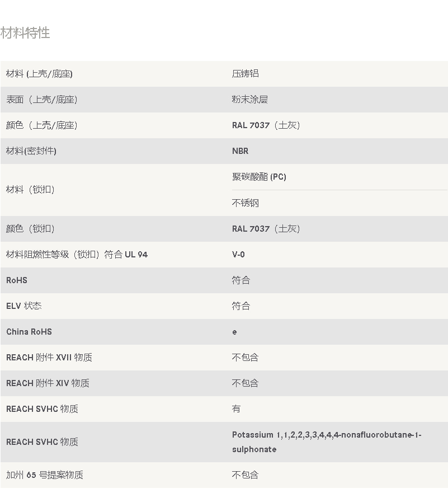
Task: Select the 压铸铝 material value
Action: tap(246, 73)
